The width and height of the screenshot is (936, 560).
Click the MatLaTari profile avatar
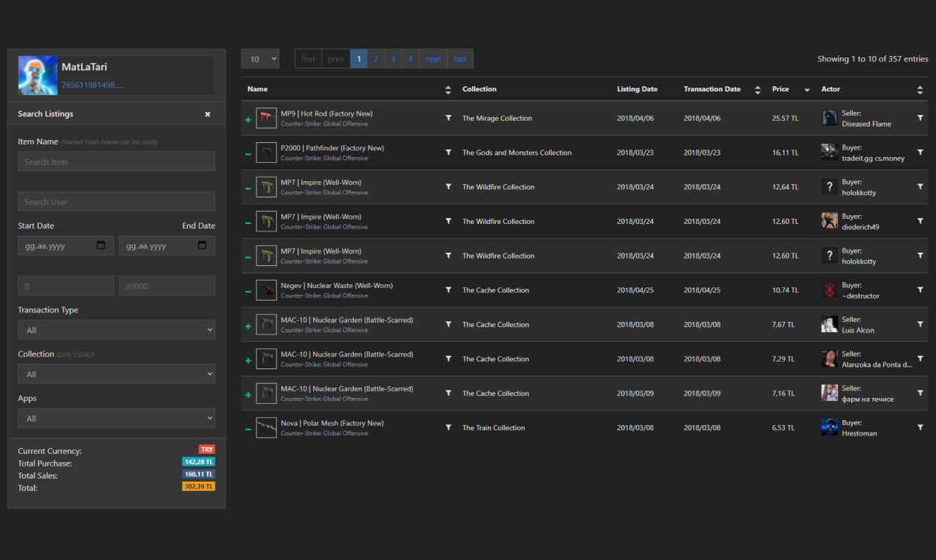pyautogui.click(x=38, y=75)
